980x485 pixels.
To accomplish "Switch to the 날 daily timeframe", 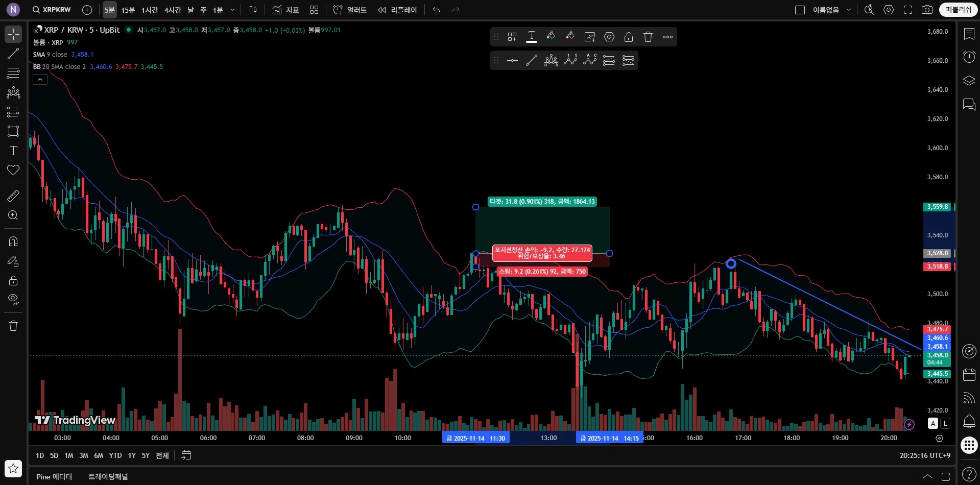I will click(190, 10).
